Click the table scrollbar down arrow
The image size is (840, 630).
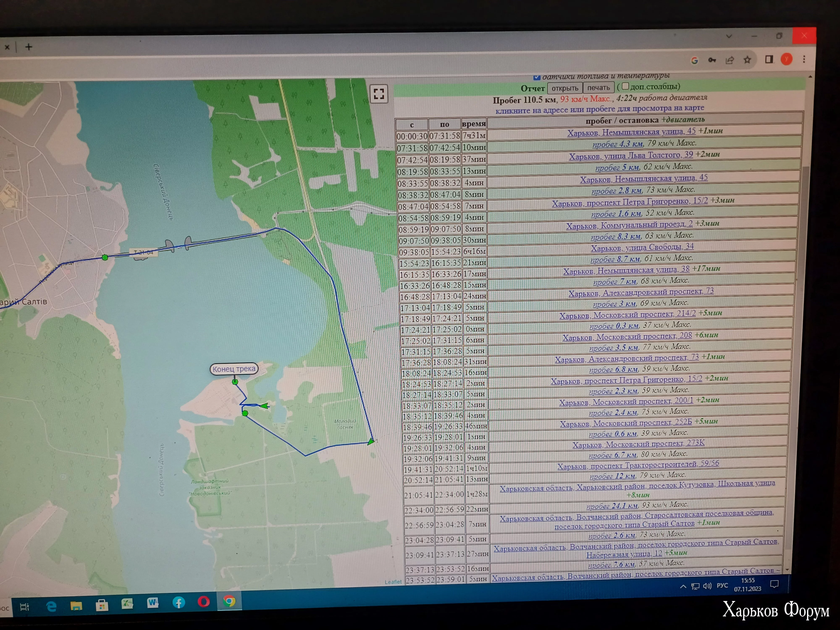(x=787, y=570)
